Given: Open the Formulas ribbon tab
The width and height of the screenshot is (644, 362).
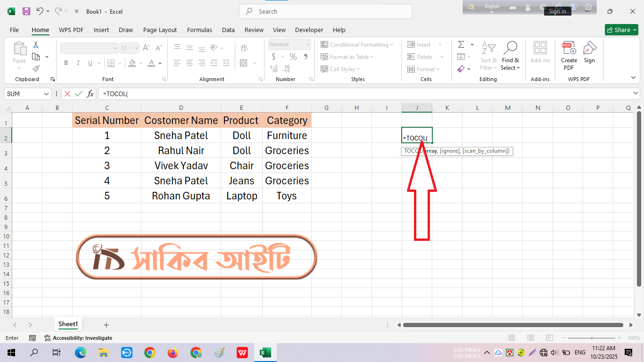Looking at the screenshot, I should click(199, 30).
